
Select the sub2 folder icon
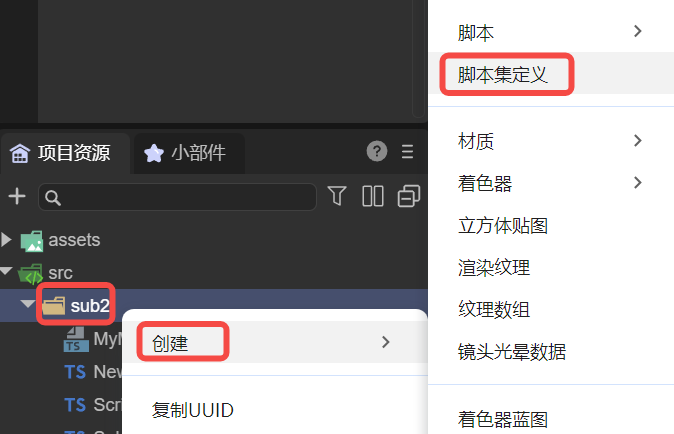[54, 306]
